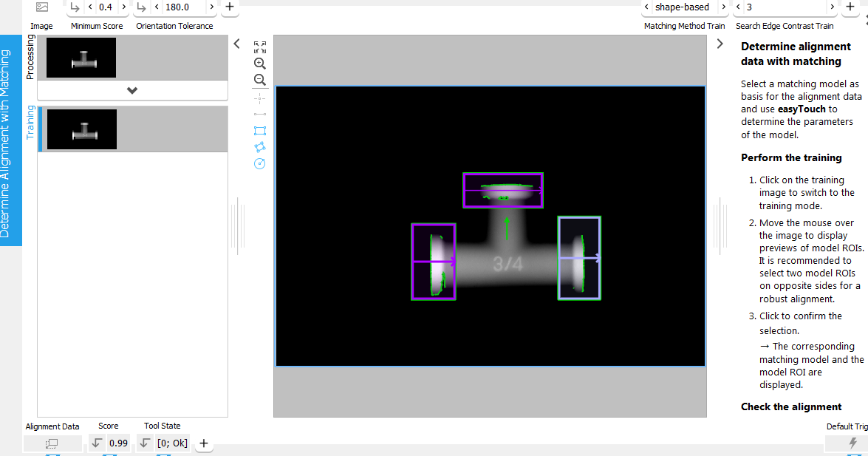
Task: Switch to the Training vertical tab
Action: click(30, 123)
